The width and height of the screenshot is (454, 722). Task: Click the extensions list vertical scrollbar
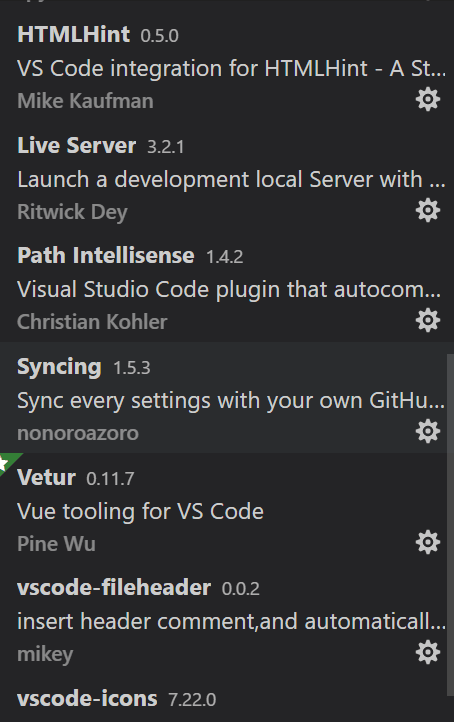pyautogui.click(x=451, y=525)
